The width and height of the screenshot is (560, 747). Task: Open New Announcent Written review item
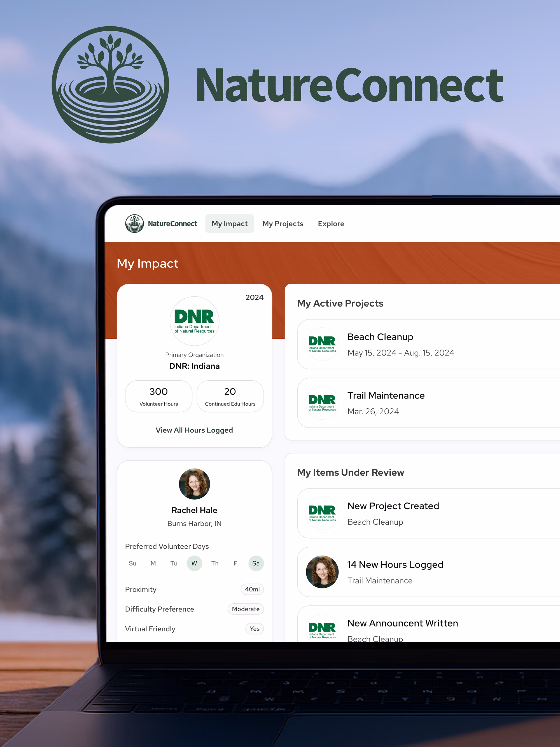428,624
